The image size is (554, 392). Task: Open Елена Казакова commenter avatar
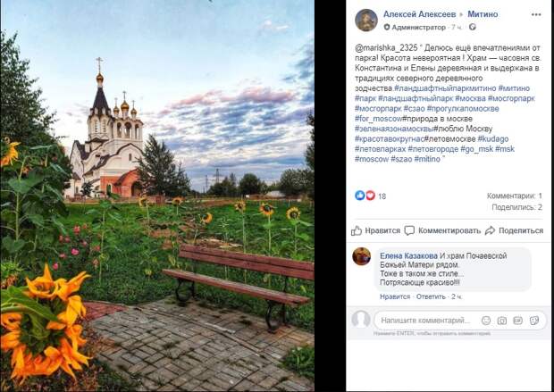[362, 256]
